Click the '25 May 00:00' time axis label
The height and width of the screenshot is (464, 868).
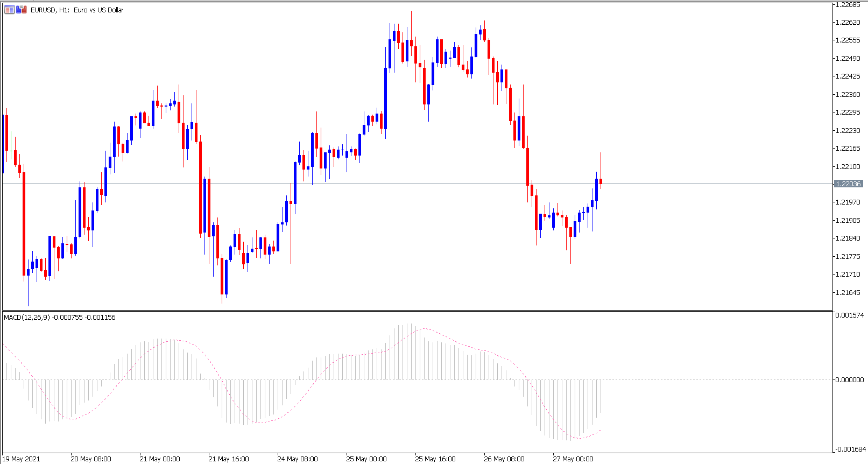coord(366,459)
